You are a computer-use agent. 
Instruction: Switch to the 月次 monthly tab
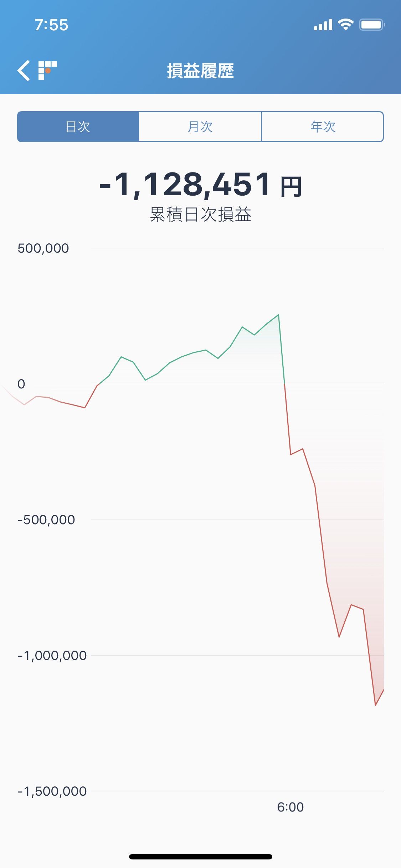200,127
